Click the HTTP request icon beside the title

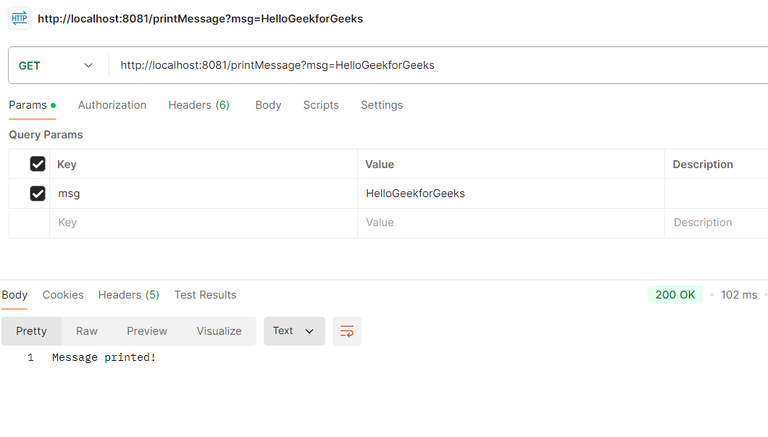19,18
